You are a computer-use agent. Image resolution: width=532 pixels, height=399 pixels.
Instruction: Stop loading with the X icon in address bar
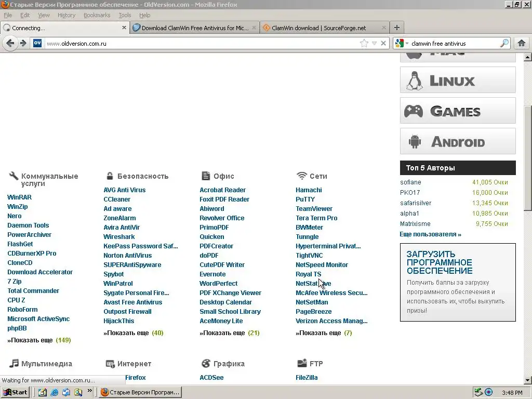point(383,43)
